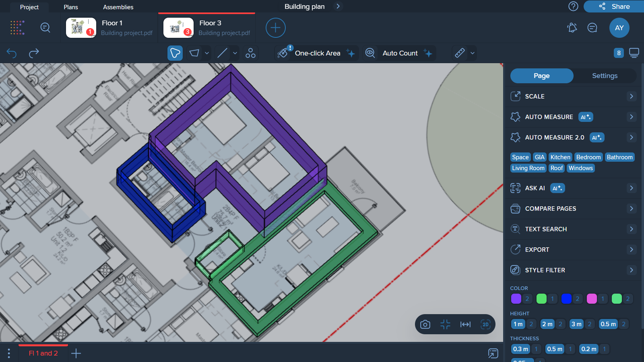Toggle the Space tag filter

(520, 157)
